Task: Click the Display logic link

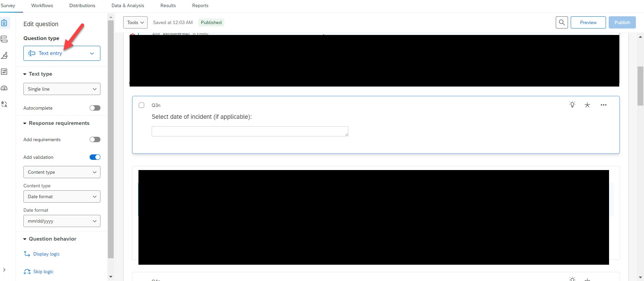Action: (46, 254)
